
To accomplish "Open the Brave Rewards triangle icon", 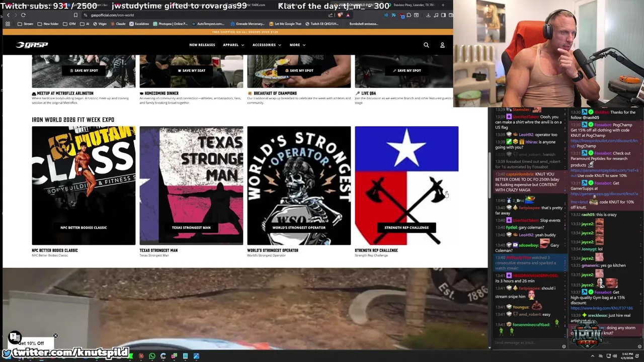I will 348,15.
